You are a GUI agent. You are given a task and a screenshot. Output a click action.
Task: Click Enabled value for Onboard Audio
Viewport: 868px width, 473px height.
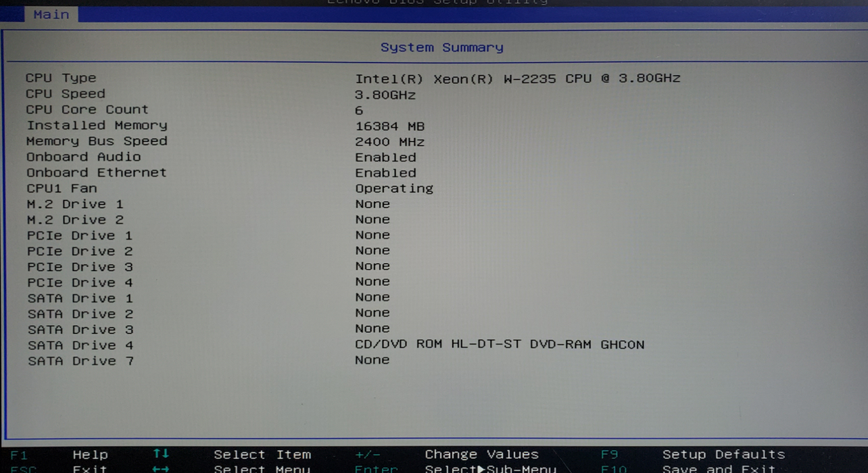pyautogui.click(x=386, y=157)
